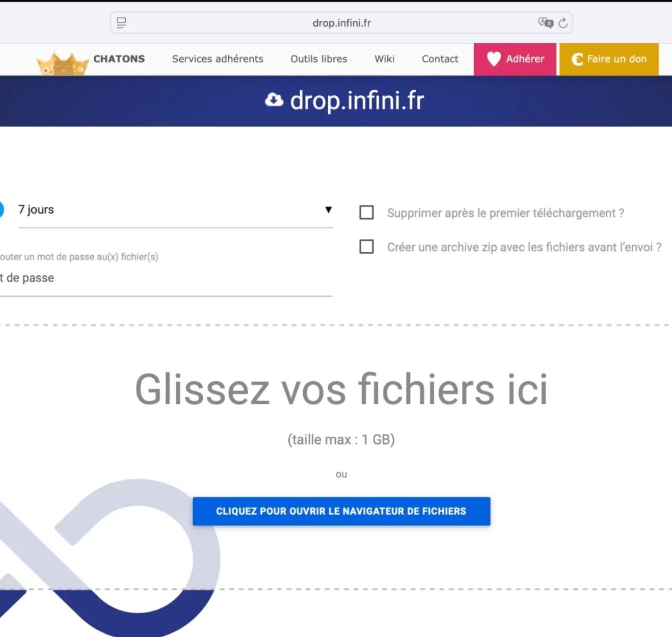
Task: Click the Adhérer button
Action: [515, 59]
